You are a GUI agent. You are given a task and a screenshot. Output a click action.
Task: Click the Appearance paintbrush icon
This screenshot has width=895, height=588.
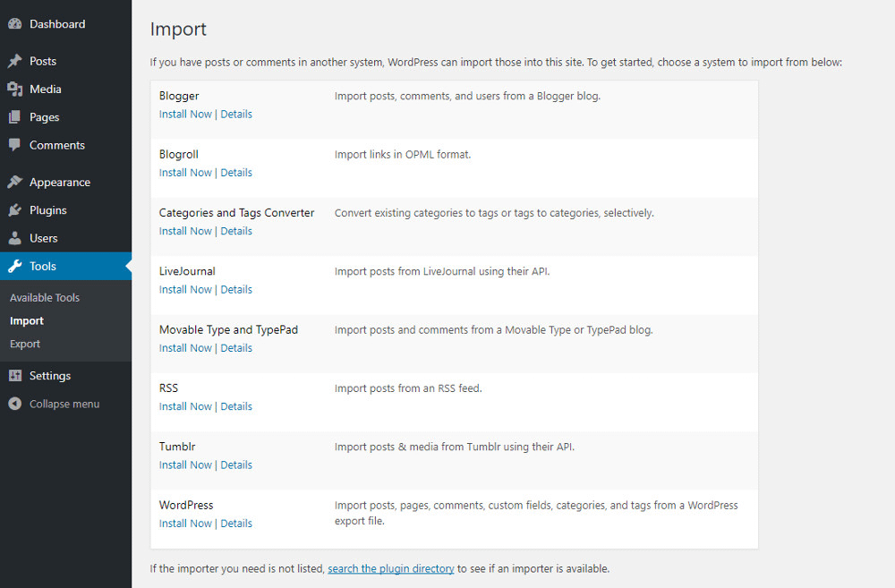14,183
